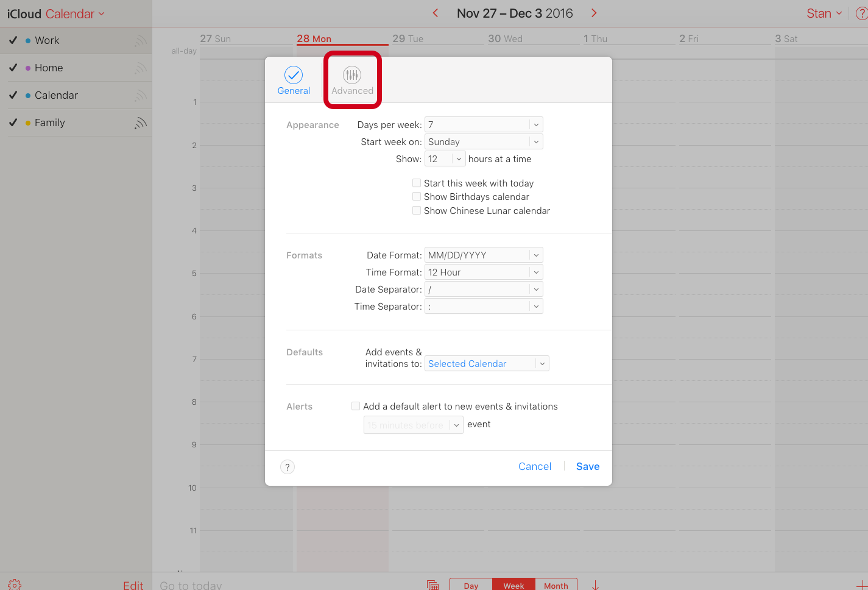Image resolution: width=868 pixels, height=590 pixels.
Task: Click the downward arrow icon beside Month button
Action: [x=594, y=584]
